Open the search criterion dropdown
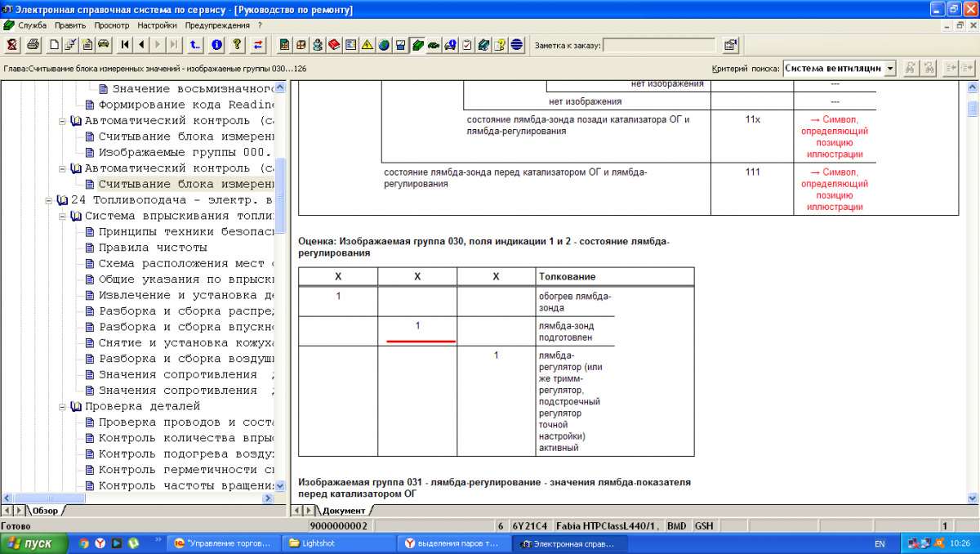Screen dimensions: 980x554 click(x=889, y=69)
